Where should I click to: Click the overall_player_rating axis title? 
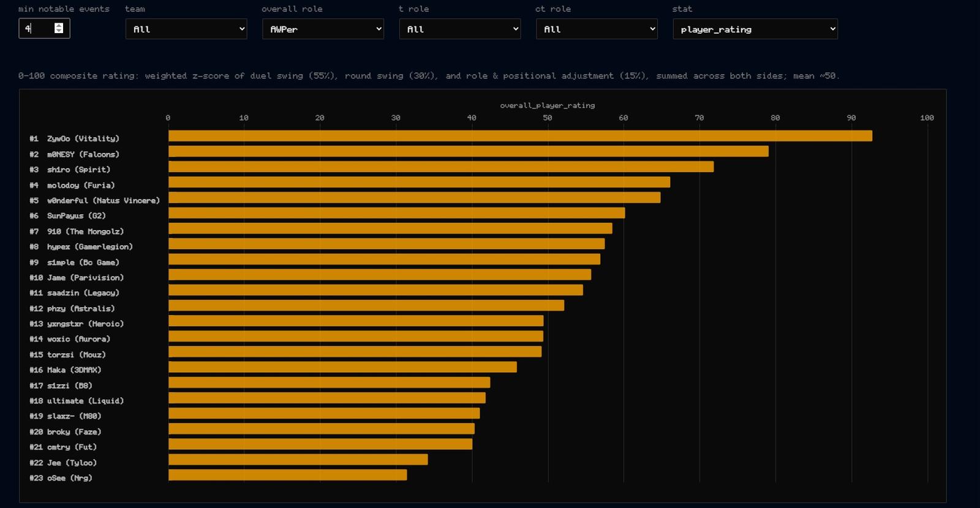[548, 105]
